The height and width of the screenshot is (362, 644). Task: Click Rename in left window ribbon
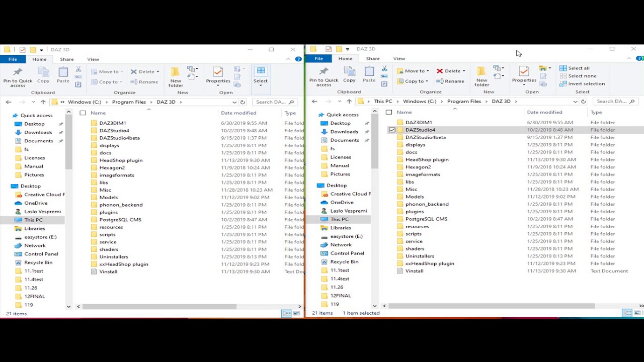tap(144, 81)
